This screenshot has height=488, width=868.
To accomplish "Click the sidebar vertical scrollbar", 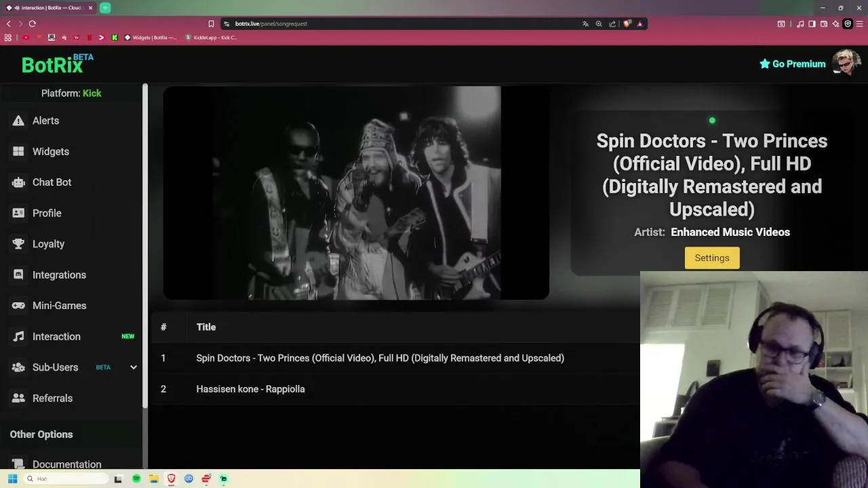I will (145, 245).
